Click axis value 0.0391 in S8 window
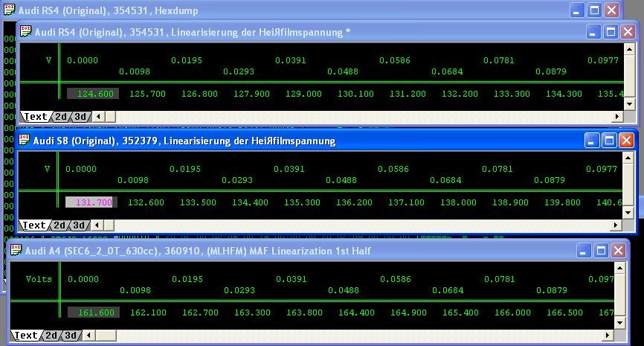 coord(289,169)
